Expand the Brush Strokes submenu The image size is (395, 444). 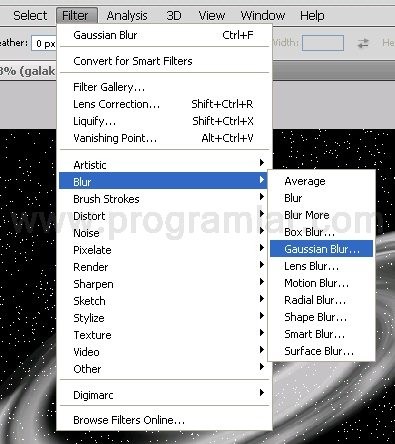point(163,199)
